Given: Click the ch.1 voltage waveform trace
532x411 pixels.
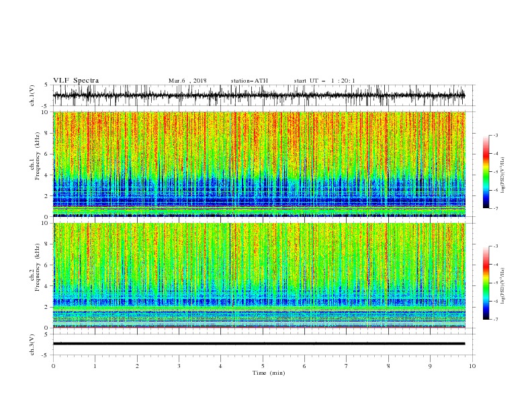Looking at the screenshot, I should [x=259, y=95].
